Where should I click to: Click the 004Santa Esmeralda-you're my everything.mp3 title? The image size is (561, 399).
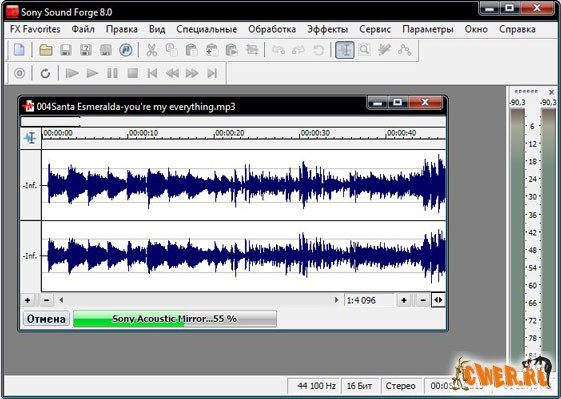[x=136, y=107]
